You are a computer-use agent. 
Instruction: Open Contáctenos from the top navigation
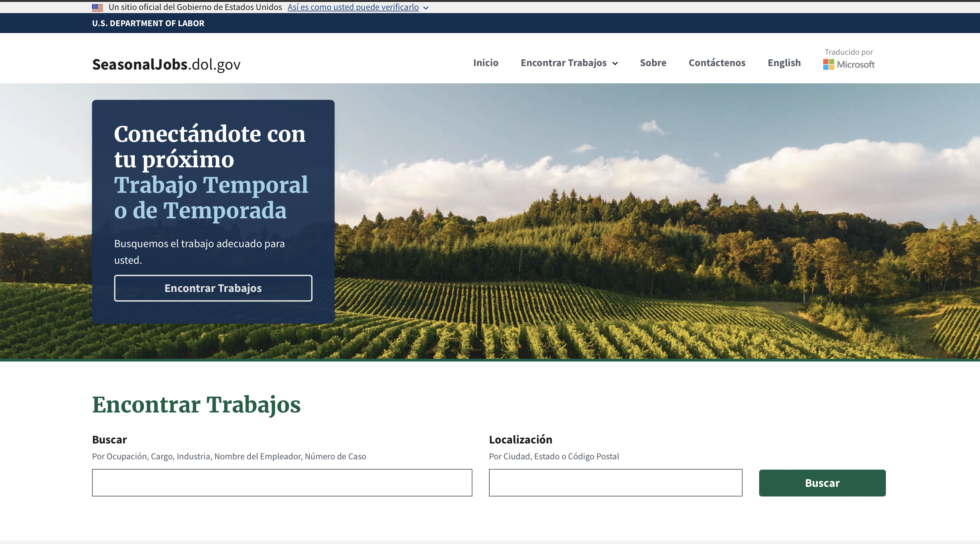point(717,63)
